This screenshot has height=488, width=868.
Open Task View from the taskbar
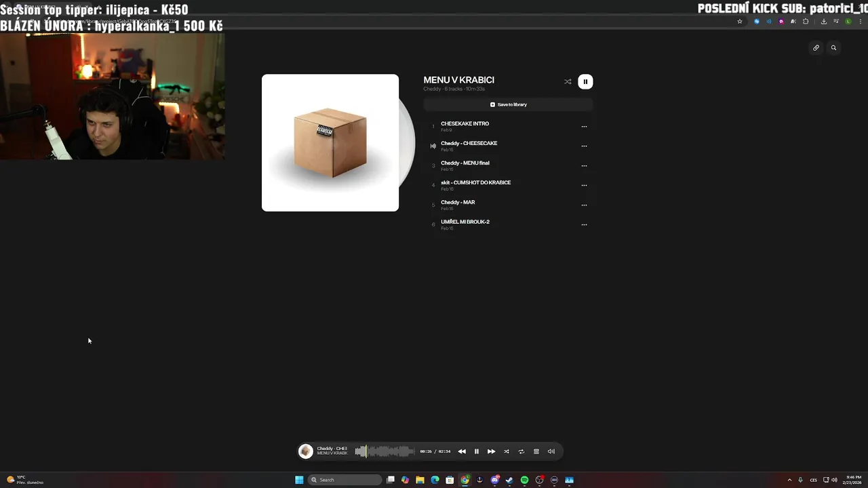[x=391, y=480]
